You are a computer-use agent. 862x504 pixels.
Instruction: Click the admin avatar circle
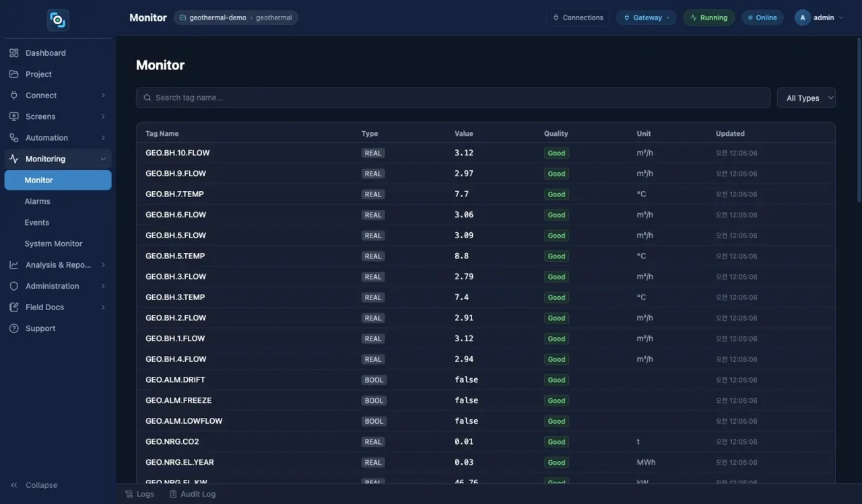pyautogui.click(x=802, y=18)
